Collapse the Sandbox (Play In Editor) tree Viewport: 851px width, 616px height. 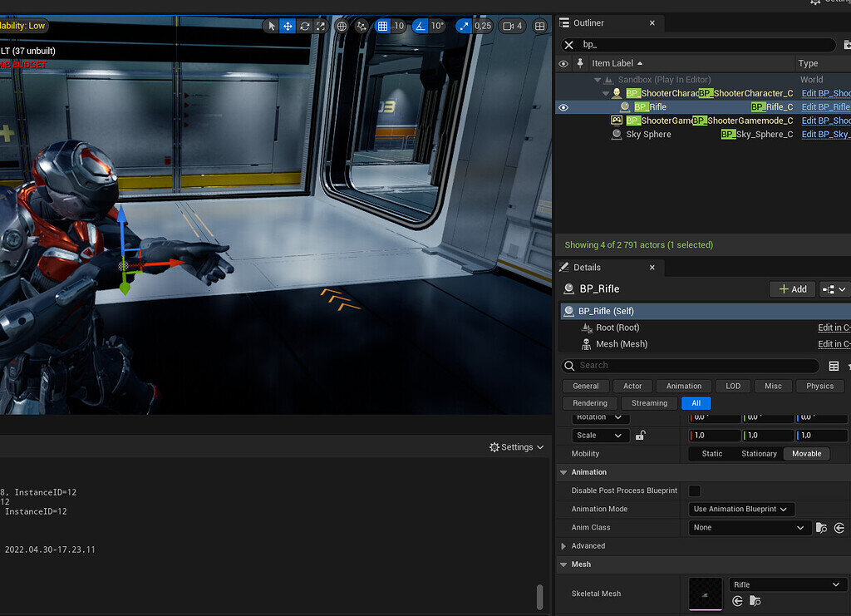[599, 79]
